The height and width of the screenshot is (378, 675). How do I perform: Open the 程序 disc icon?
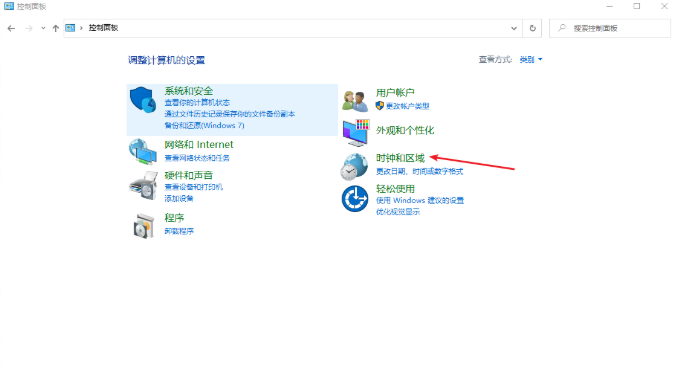pyautogui.click(x=144, y=226)
